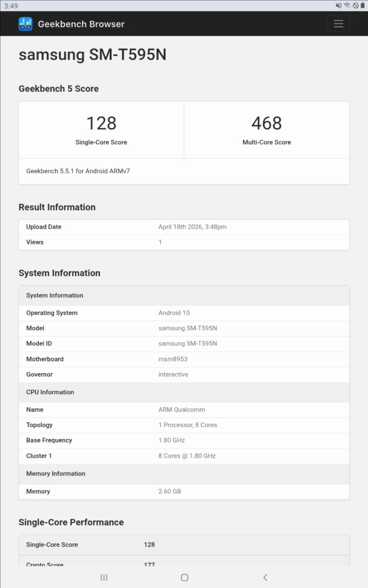The height and width of the screenshot is (588, 368).
Task: Click the 468 multi-core score number
Action: pos(267,123)
